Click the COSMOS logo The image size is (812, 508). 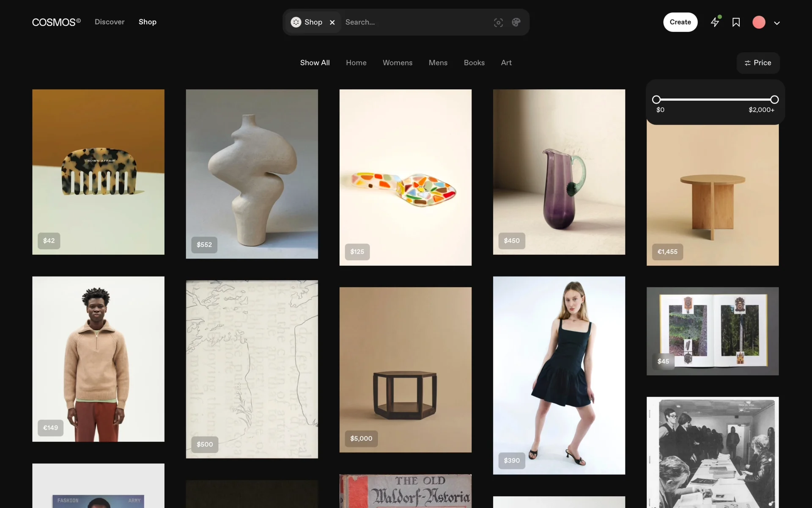(56, 22)
